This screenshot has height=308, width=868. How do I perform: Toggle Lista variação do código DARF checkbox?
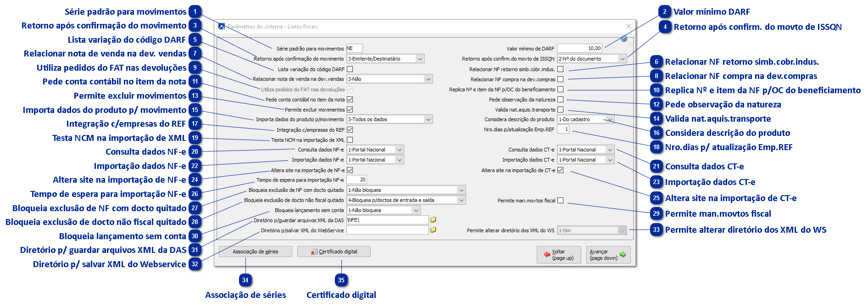350,69
